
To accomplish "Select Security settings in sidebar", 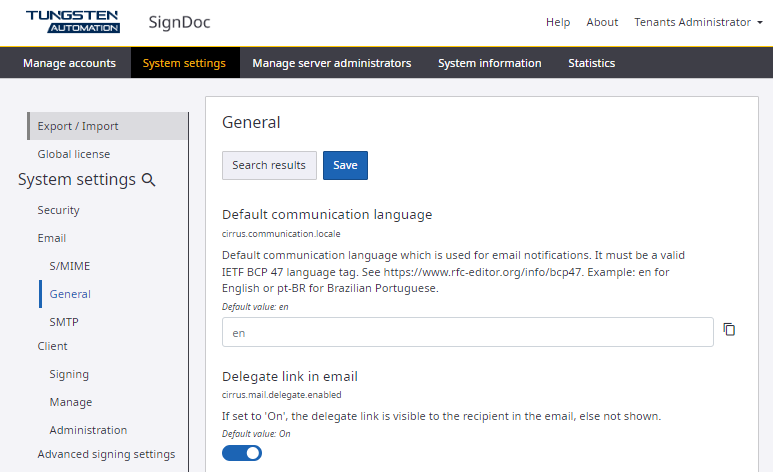I will (59, 210).
